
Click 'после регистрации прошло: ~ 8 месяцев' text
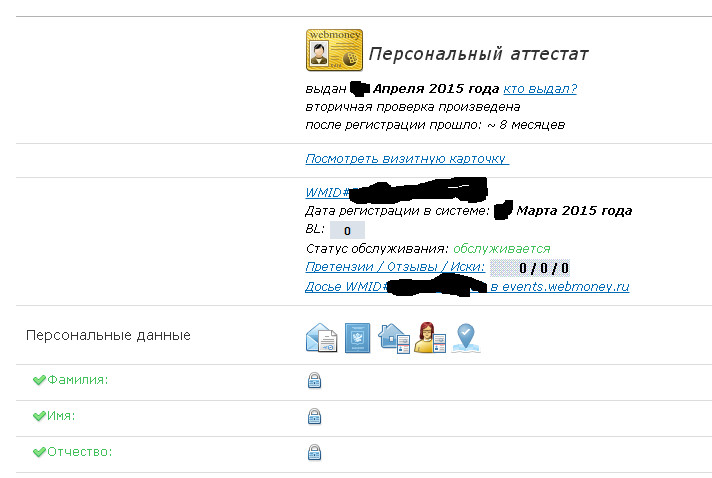point(435,125)
